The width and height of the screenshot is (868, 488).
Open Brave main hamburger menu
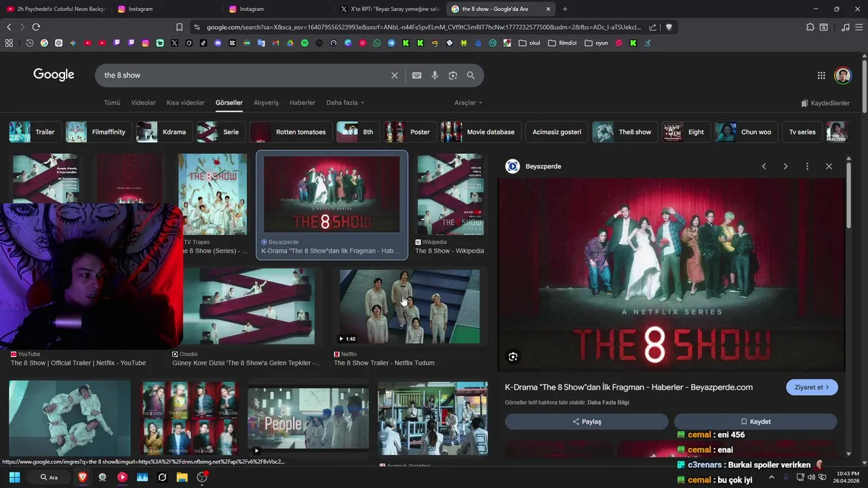pos(859,27)
